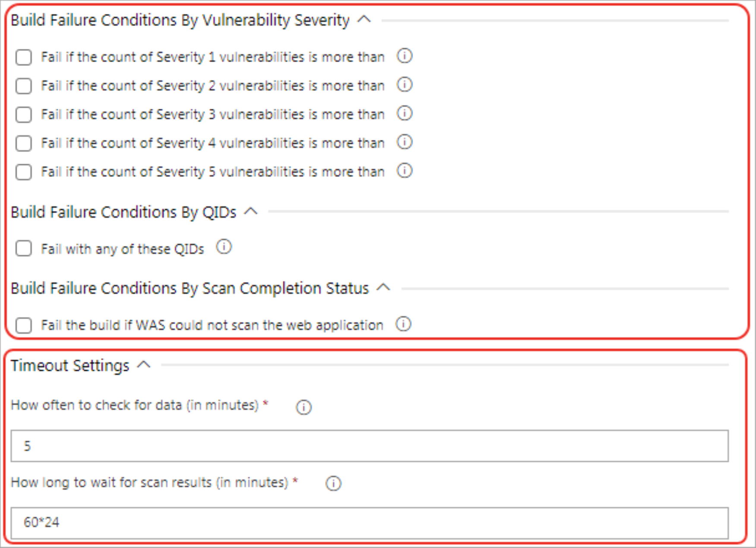Collapse the Timeout Settings section
Viewport: 756px width, 548px height.
click(x=144, y=365)
